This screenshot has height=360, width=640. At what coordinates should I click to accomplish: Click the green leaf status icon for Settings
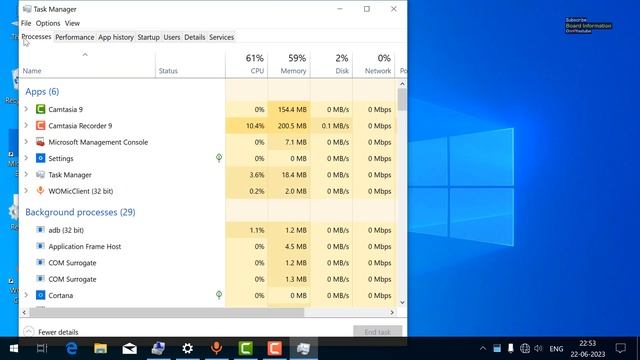(x=219, y=158)
